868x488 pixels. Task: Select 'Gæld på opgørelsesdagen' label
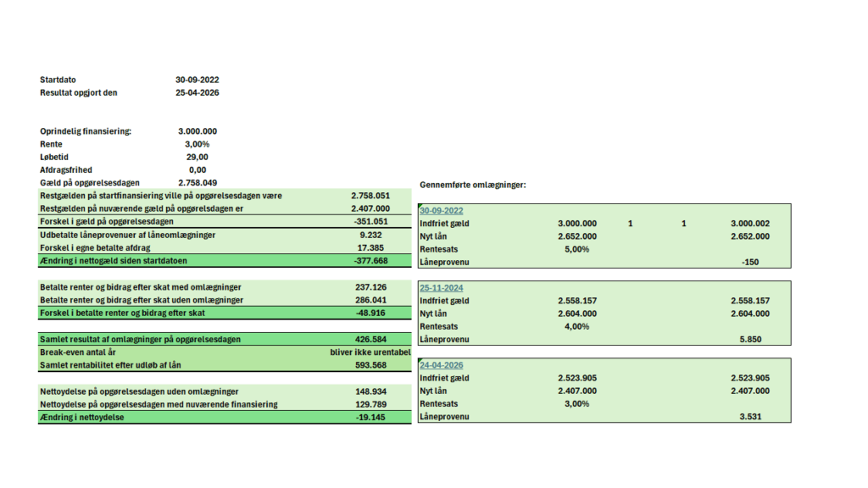[x=90, y=183]
